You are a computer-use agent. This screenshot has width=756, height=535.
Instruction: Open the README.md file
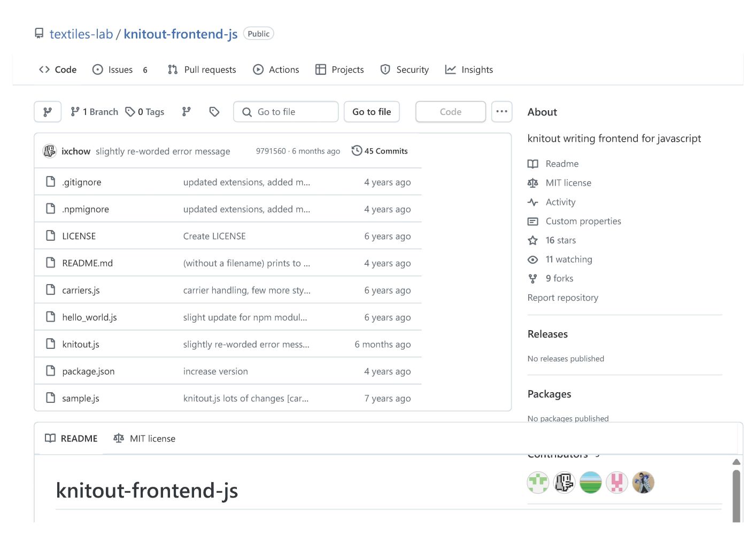(x=88, y=263)
